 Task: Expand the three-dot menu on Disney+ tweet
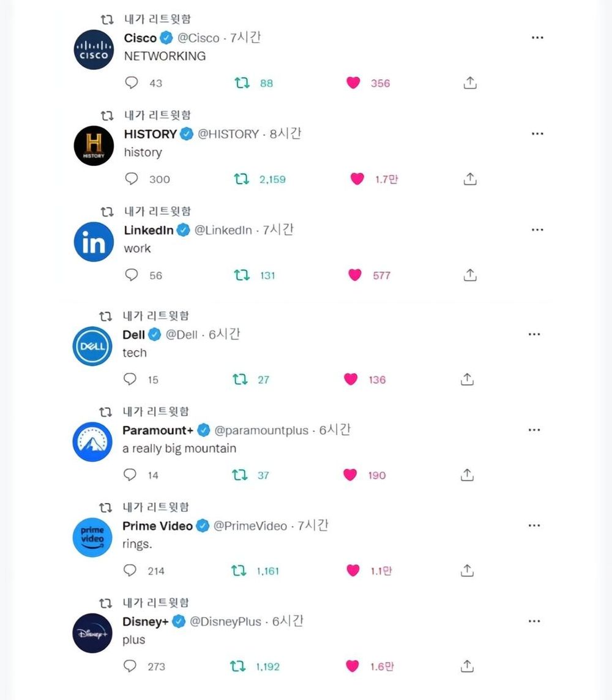(534, 621)
